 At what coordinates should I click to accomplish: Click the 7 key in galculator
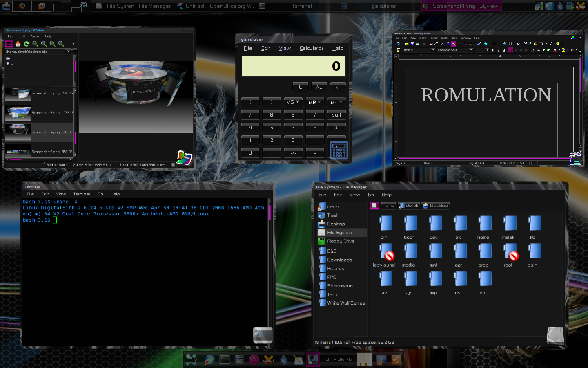pyautogui.click(x=250, y=115)
